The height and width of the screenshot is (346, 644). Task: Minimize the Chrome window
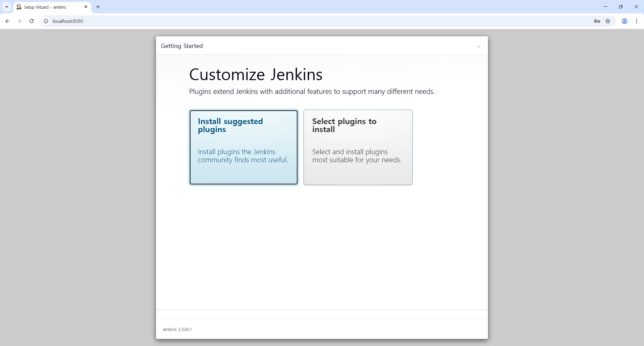[x=605, y=7]
